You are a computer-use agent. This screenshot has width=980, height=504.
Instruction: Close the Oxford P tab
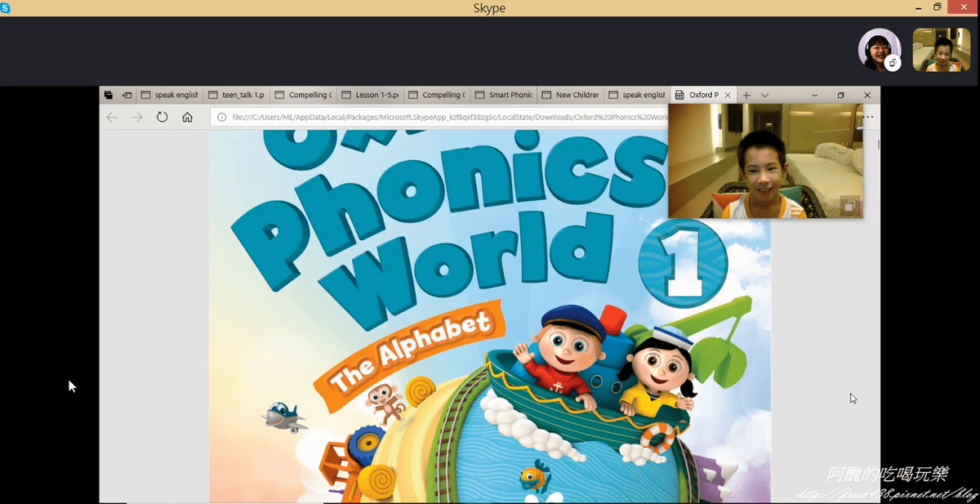click(728, 95)
